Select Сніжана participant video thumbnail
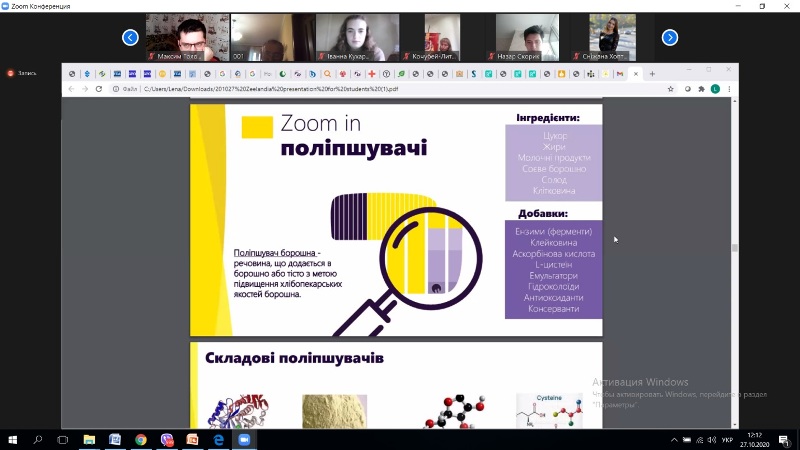The height and width of the screenshot is (450, 800). [x=612, y=37]
